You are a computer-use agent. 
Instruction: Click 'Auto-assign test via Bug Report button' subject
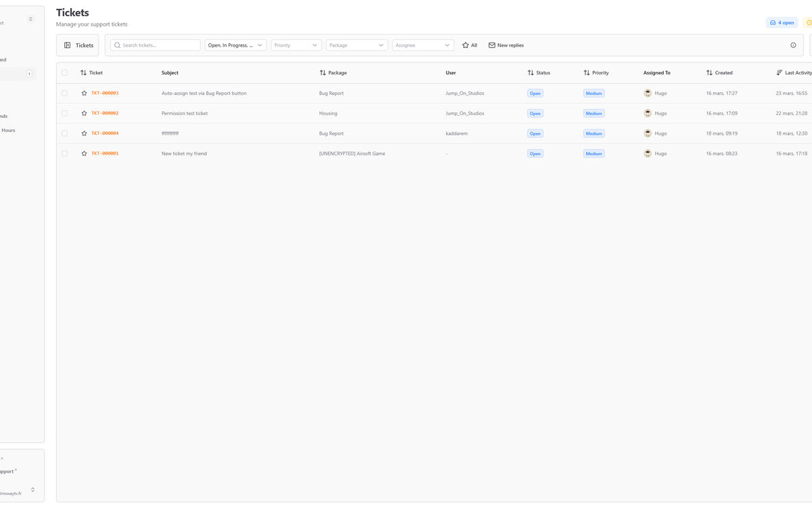point(204,93)
